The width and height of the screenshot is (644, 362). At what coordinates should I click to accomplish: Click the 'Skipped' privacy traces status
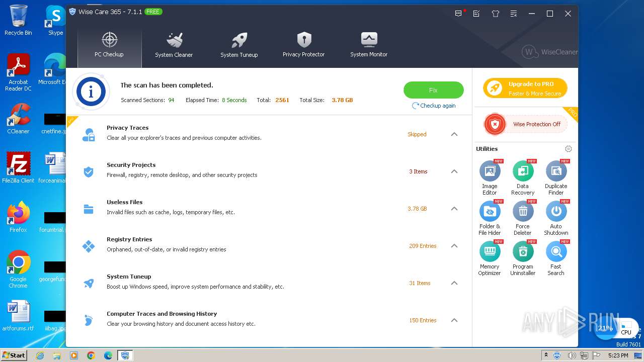coord(417,134)
